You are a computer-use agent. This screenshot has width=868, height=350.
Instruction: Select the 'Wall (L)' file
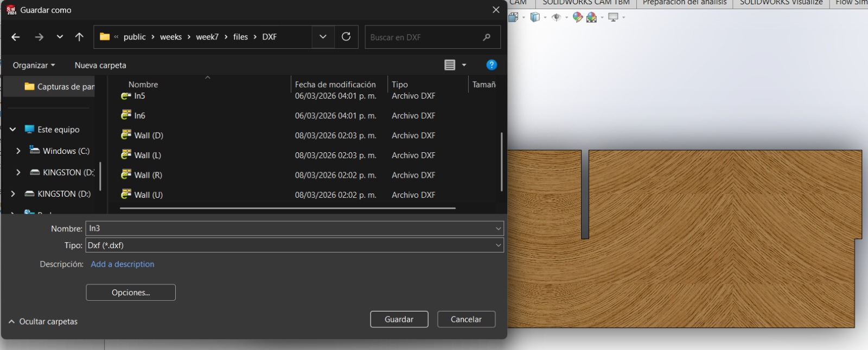click(148, 155)
